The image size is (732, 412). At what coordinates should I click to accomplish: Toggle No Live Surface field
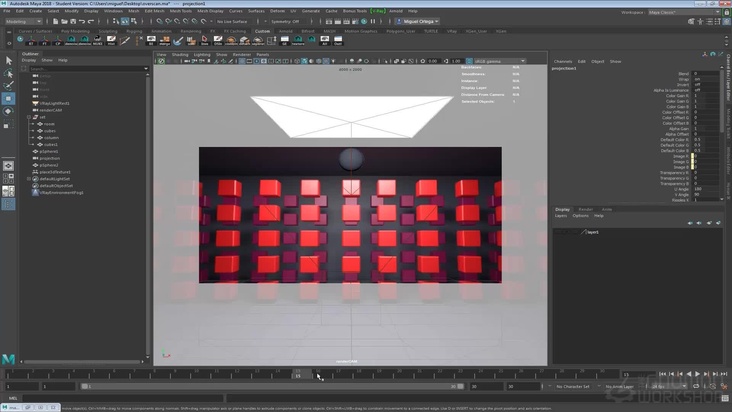(230, 21)
